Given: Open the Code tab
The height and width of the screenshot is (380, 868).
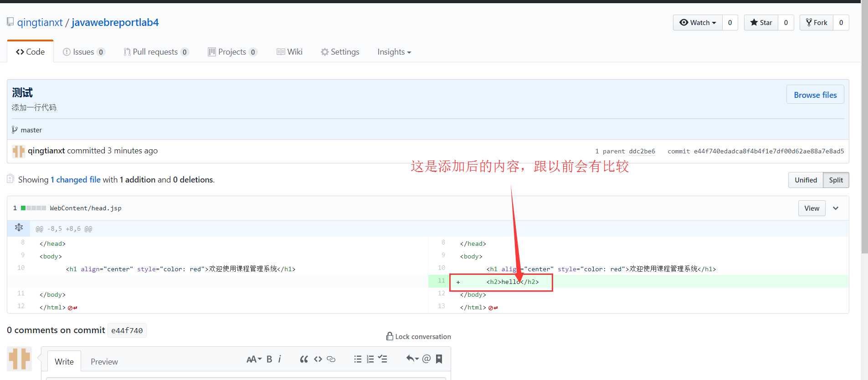Looking at the screenshot, I should [30, 52].
